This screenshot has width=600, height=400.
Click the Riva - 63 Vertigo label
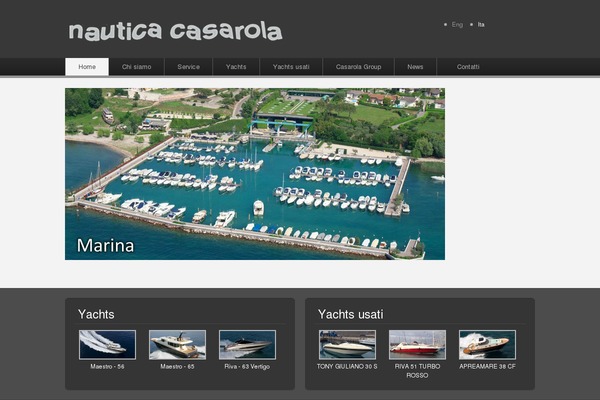point(247,366)
